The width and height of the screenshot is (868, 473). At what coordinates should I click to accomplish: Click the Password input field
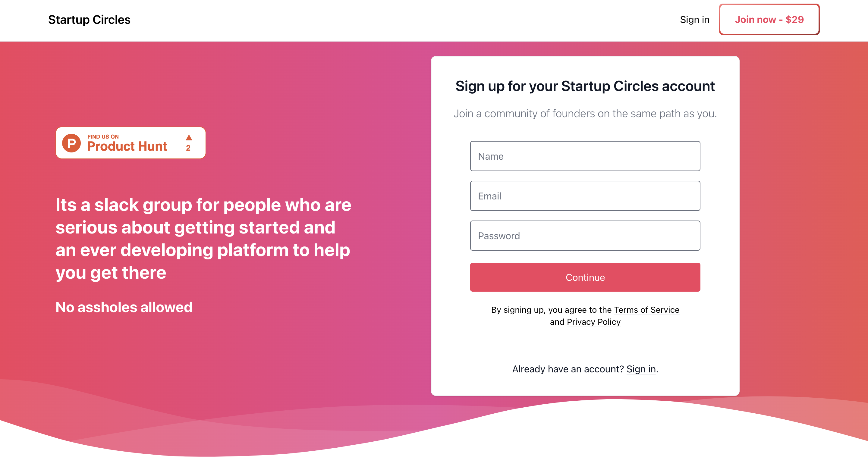585,236
